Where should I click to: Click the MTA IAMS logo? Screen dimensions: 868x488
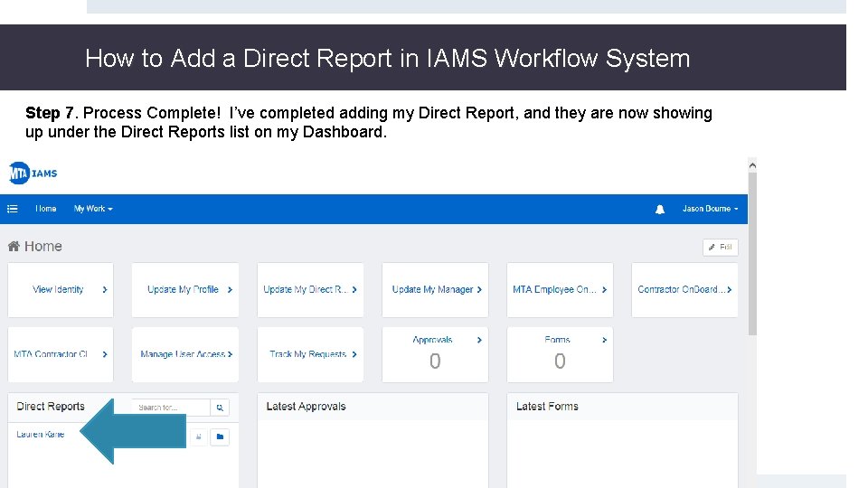tap(33, 174)
